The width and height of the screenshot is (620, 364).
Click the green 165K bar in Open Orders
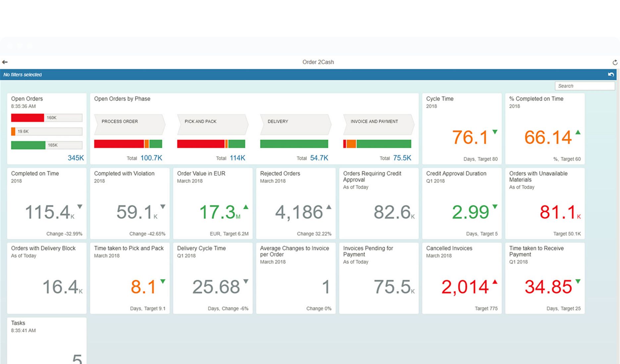28,145
